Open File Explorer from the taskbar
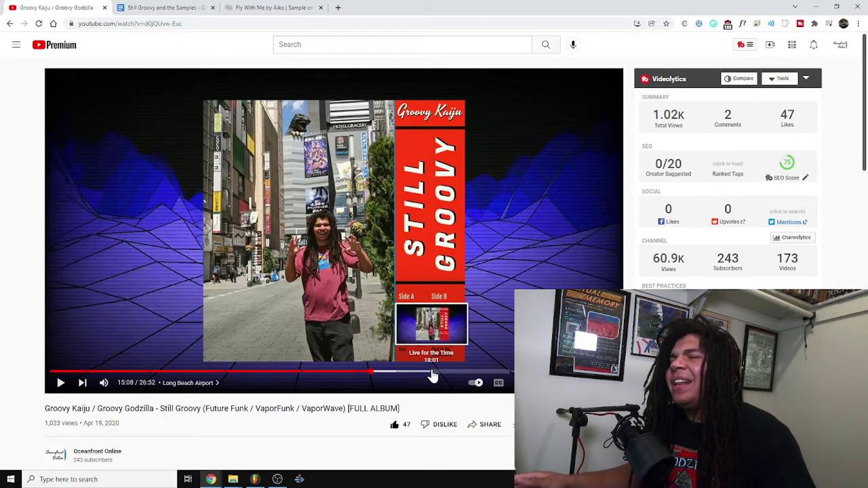This screenshot has height=488, width=868. 233,479
